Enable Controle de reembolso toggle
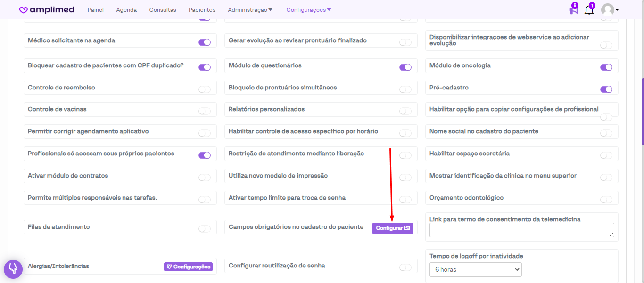This screenshot has height=283, width=644. 205,89
